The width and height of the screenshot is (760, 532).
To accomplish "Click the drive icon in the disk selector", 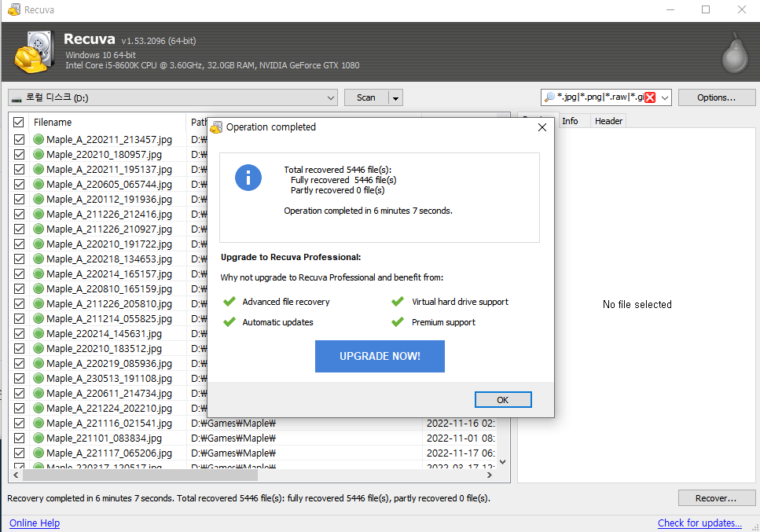I will click(x=17, y=99).
